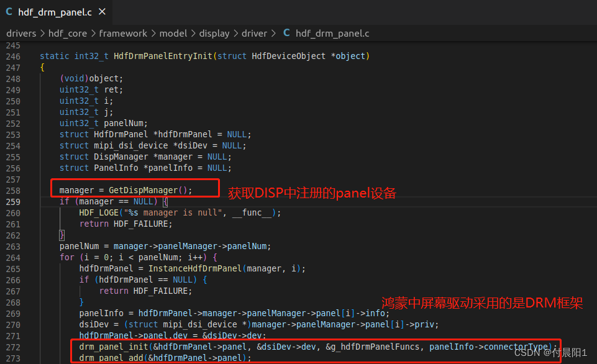
Task: Click the closing brace on line 262
Action: pos(62,235)
